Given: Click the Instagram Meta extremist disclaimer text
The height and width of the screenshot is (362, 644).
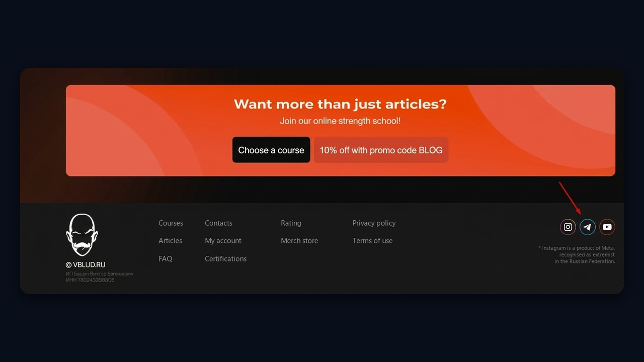Looking at the screenshot, I should (x=577, y=255).
